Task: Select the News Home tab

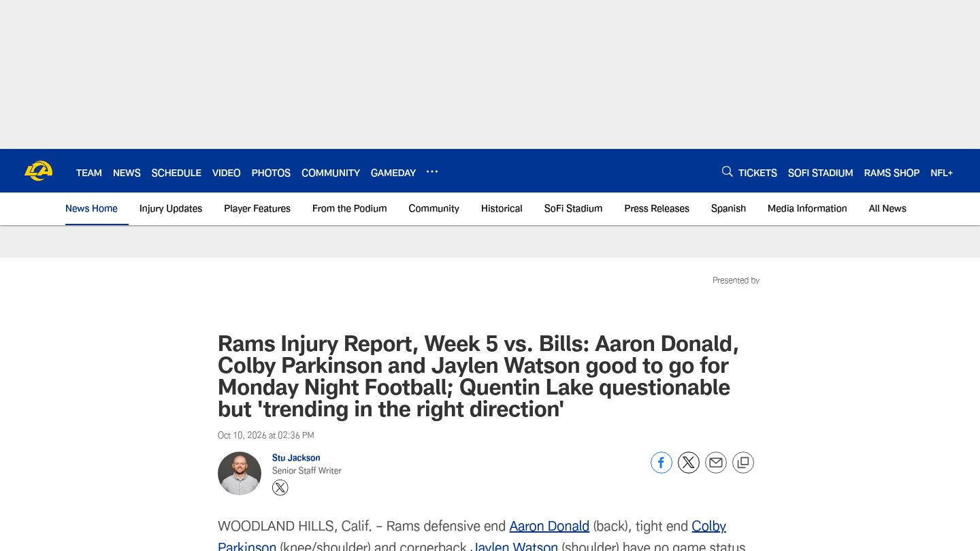Action: 91,209
